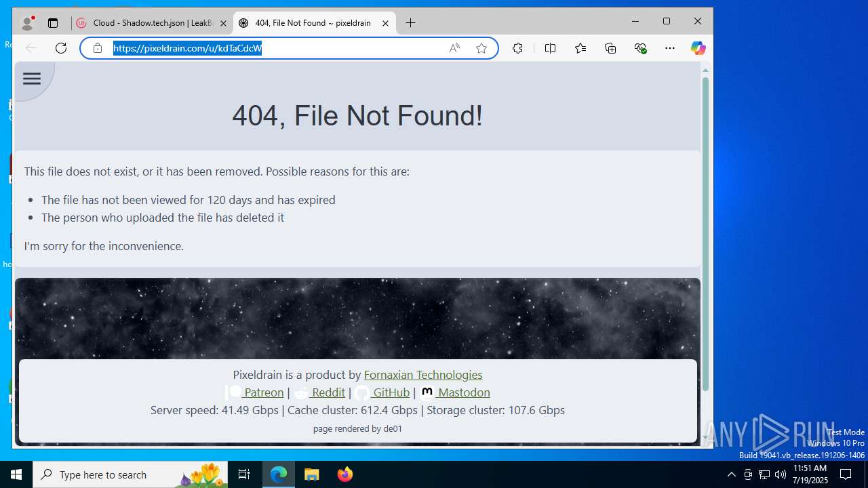Viewport: 868px width, 488px height.
Task: Click the browser Refresh button
Action: coord(61,48)
